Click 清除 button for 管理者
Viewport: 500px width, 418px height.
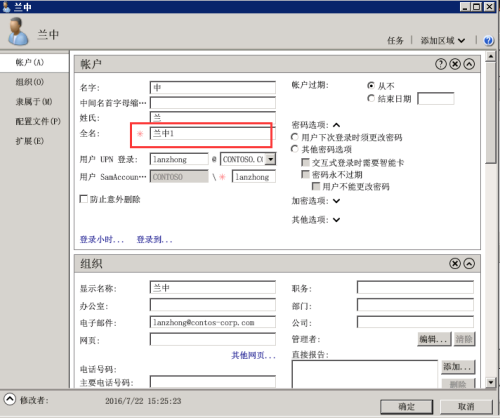click(x=464, y=339)
